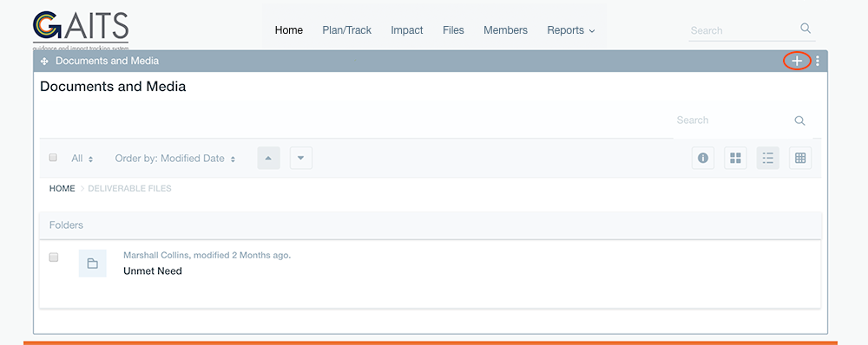Viewport: 868px width, 345px height.
Task: Tick the select-all checkbox
Action: [x=53, y=158]
